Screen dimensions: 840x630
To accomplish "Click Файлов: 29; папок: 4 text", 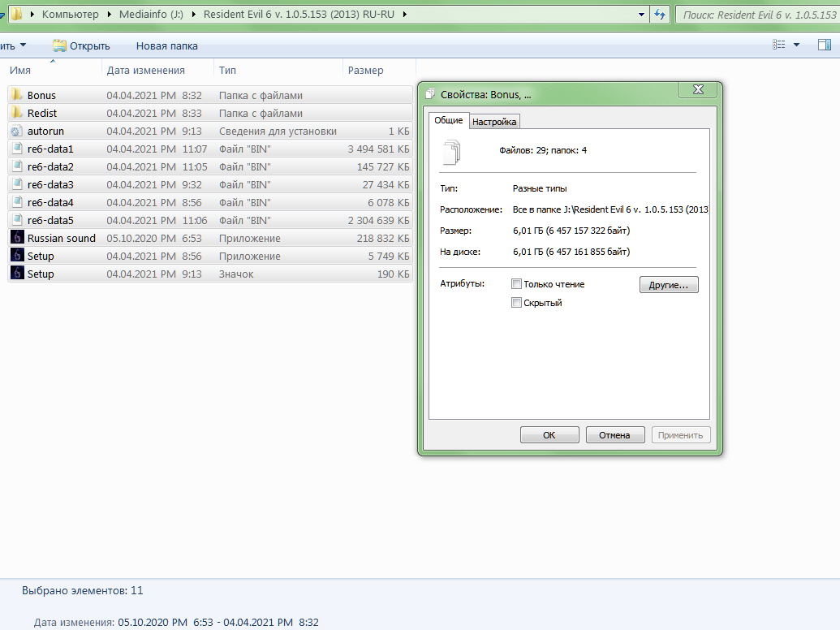I will pos(543,150).
